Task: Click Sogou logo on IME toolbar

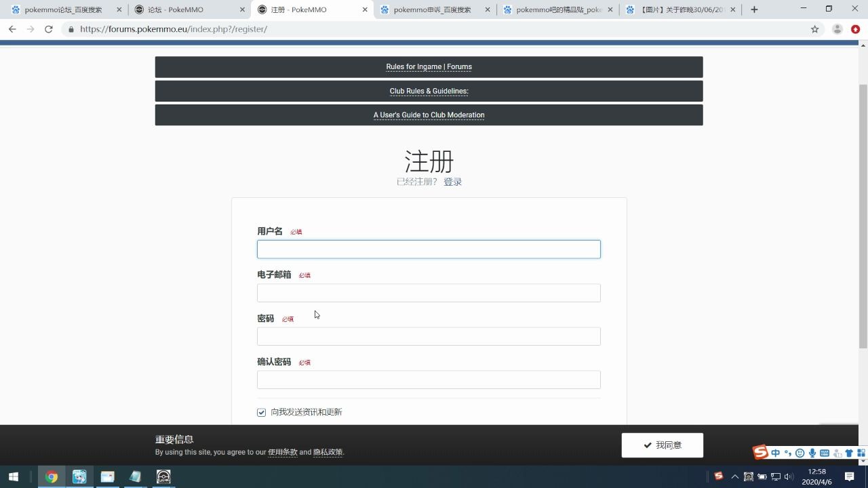Action: coord(760,452)
